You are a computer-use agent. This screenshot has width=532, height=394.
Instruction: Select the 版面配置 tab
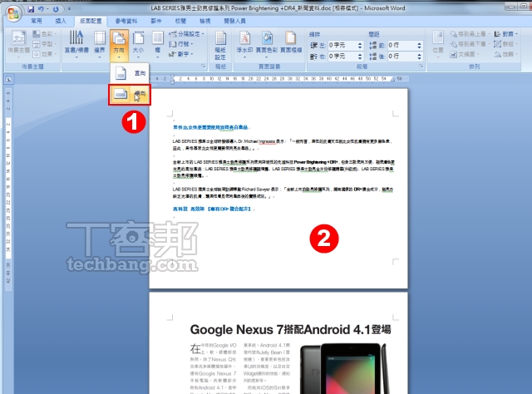tap(91, 21)
